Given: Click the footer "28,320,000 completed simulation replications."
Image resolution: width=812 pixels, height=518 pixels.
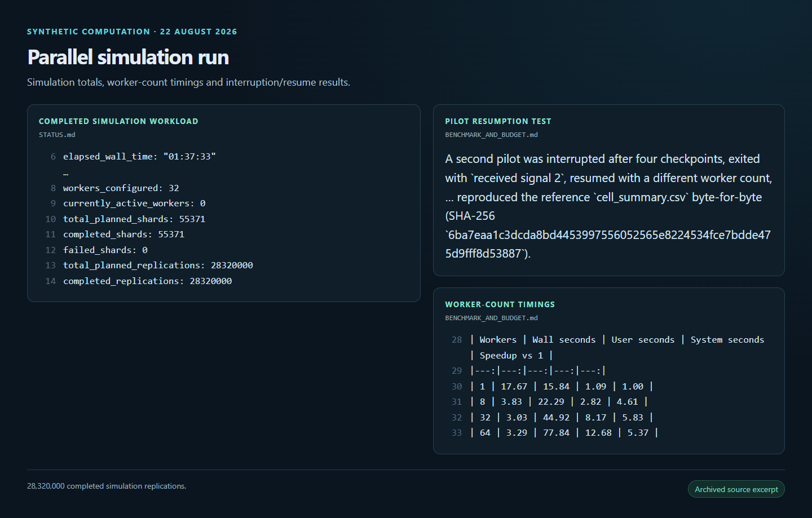Looking at the screenshot, I should (107, 486).
